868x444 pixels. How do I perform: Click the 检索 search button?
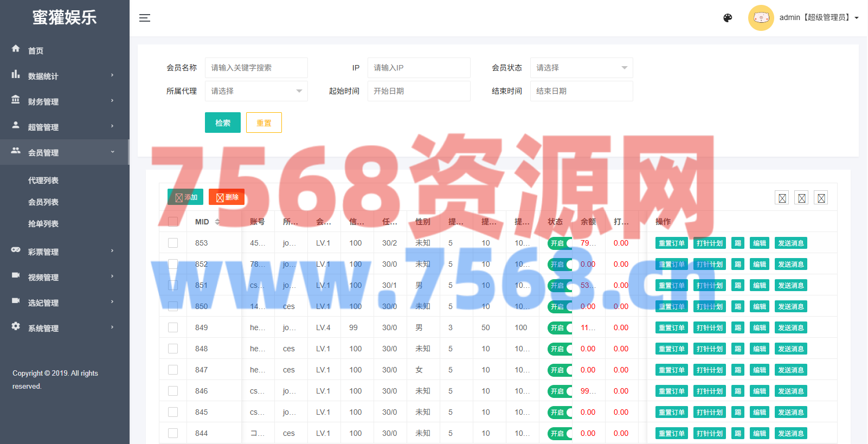[222, 123]
